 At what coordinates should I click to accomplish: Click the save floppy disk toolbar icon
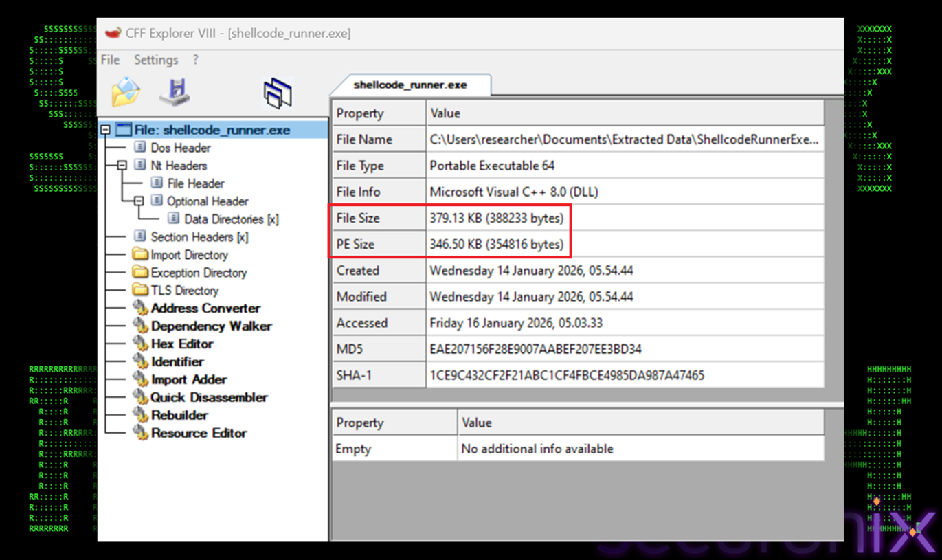[x=175, y=92]
